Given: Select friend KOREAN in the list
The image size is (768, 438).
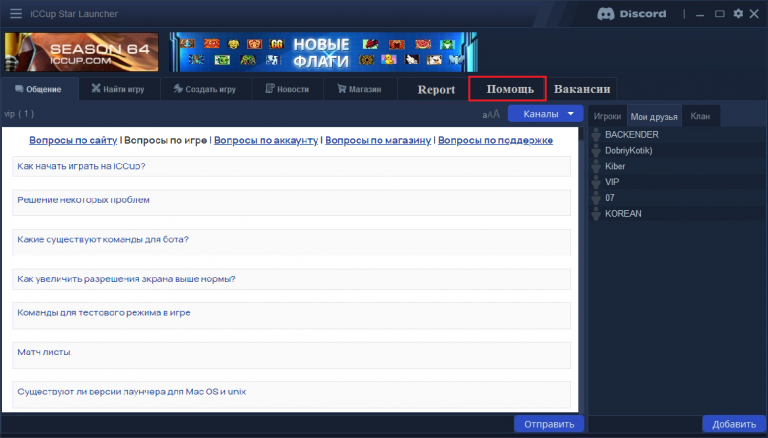Looking at the screenshot, I should coord(678,214).
